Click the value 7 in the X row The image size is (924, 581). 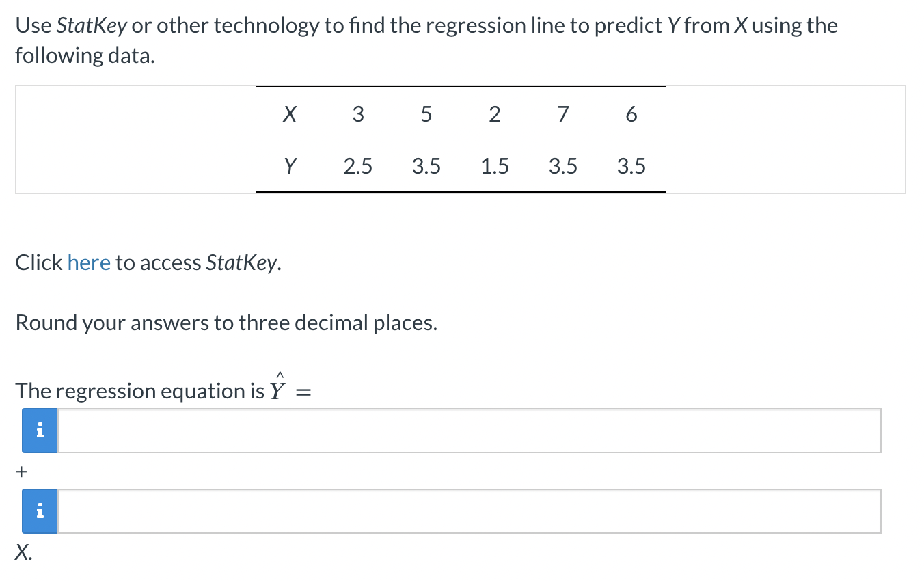[x=563, y=114]
